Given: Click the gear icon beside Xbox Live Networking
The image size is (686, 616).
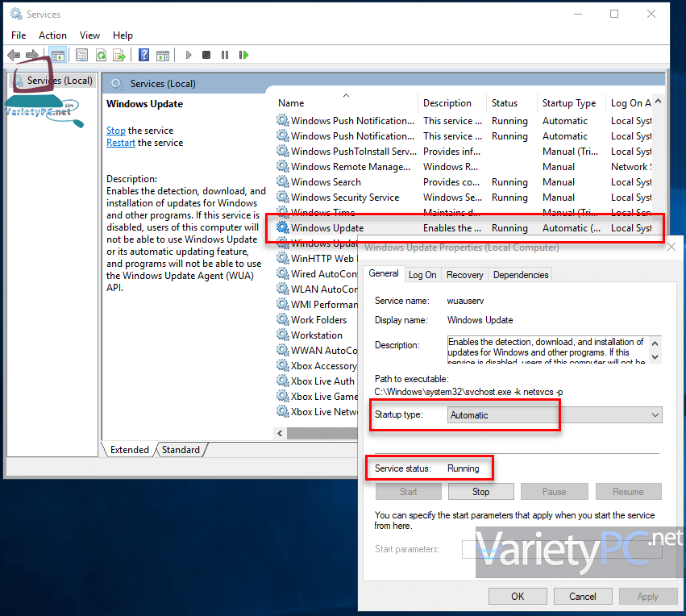Looking at the screenshot, I should [x=283, y=411].
